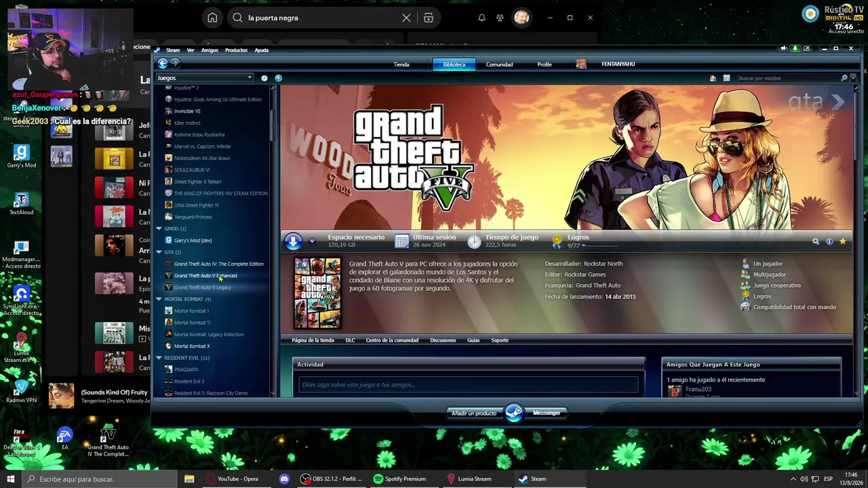868x488 pixels.
Task: Collapse the RESIDENT EVIL category
Action: coord(159,358)
